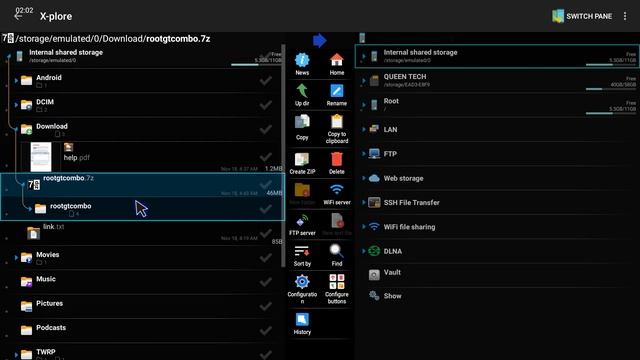The image size is (640, 360).
Task: Click the LAN label
Action: coord(390,129)
